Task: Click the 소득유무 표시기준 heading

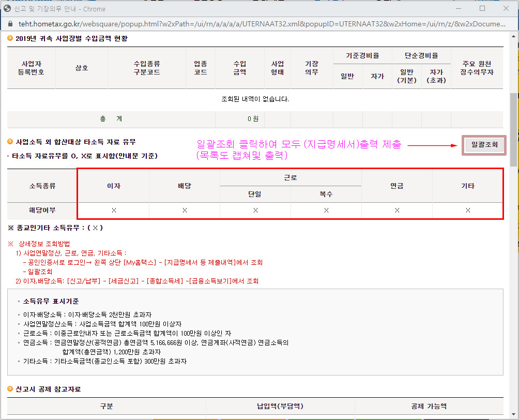Action: (x=51, y=301)
